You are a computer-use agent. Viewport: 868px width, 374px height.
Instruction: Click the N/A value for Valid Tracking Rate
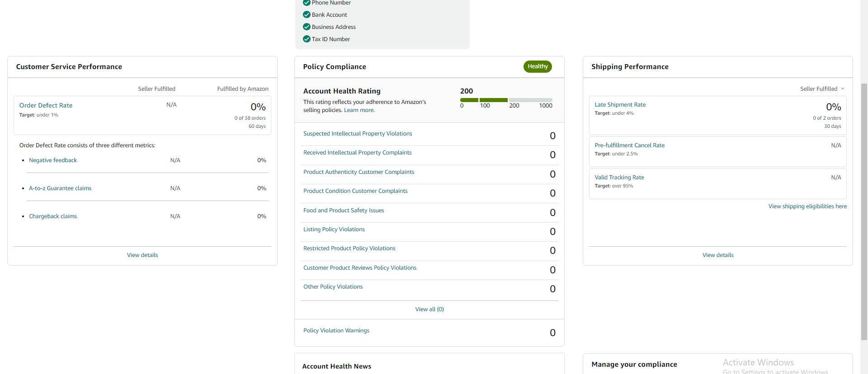[836, 178]
